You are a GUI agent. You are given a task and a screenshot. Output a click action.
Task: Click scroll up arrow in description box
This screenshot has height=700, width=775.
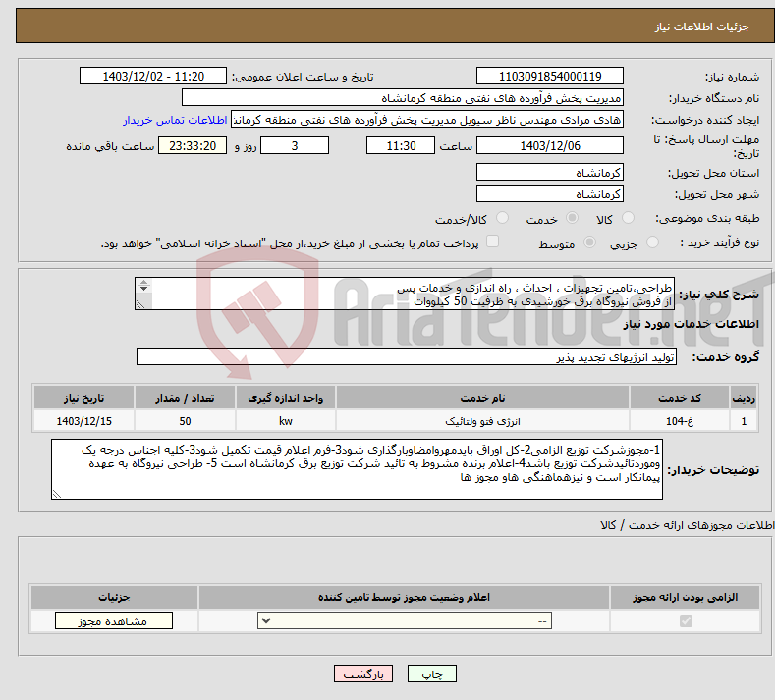click(x=143, y=282)
